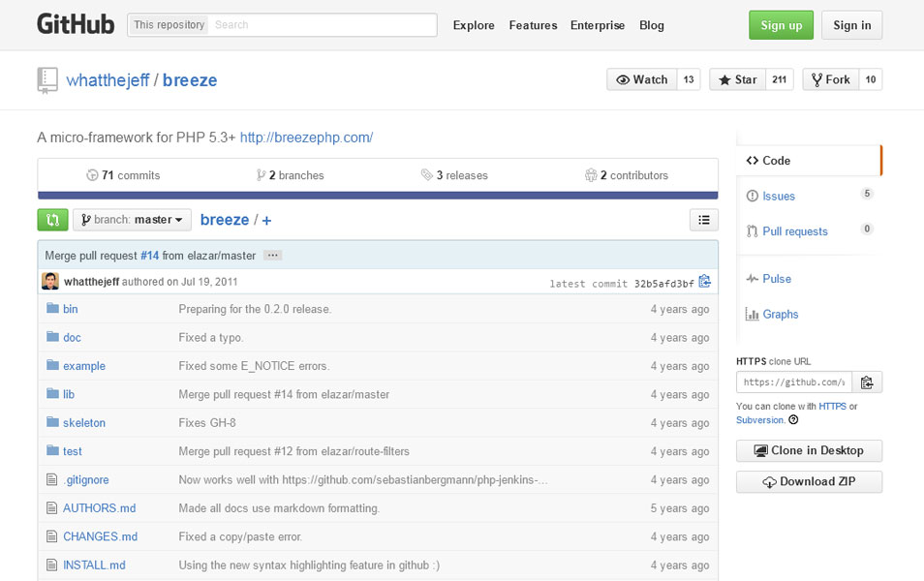Click the HTTPS clone URL field
The width and height of the screenshot is (924, 581).
(794, 382)
